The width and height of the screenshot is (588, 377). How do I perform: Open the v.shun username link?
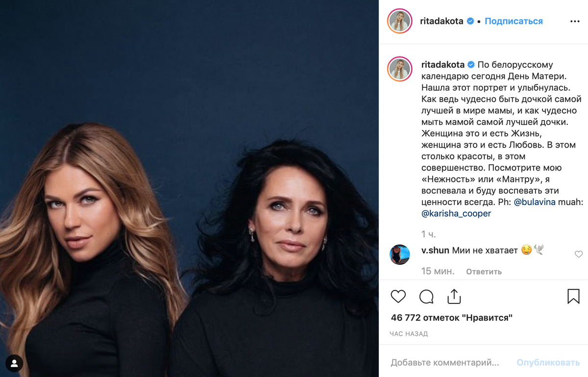(435, 250)
